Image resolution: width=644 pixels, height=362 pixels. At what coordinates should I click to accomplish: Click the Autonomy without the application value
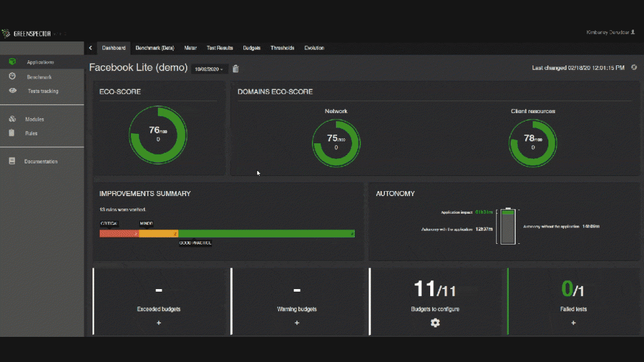[591, 226]
